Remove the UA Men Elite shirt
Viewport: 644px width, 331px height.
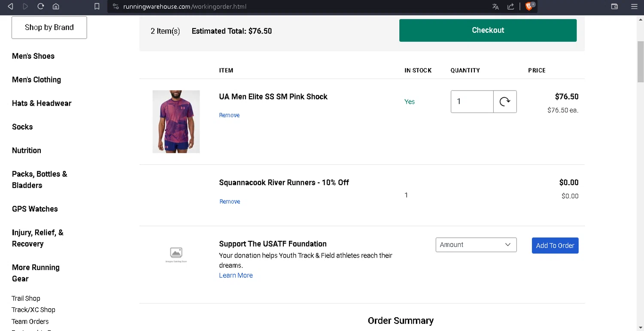click(x=229, y=115)
